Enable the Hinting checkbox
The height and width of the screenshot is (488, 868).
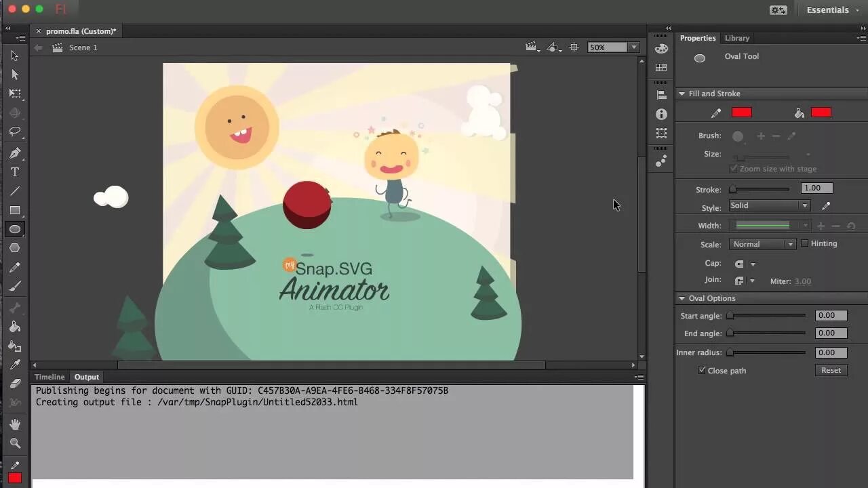click(804, 243)
